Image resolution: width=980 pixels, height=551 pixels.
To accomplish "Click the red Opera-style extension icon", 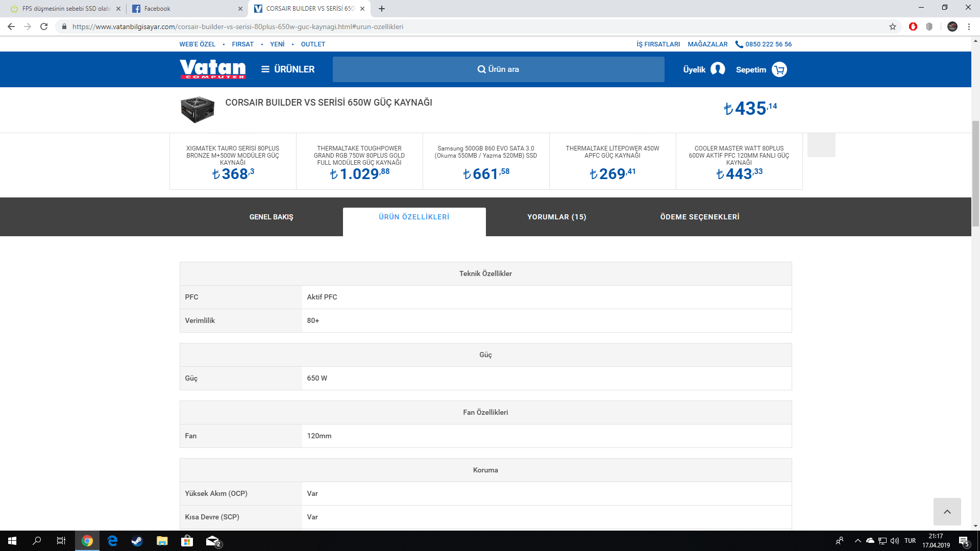I will [x=913, y=27].
